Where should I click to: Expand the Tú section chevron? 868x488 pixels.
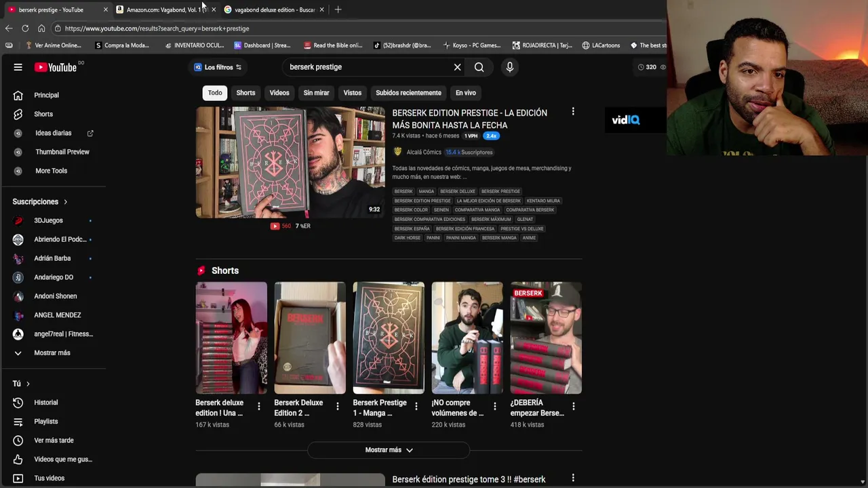28,384
